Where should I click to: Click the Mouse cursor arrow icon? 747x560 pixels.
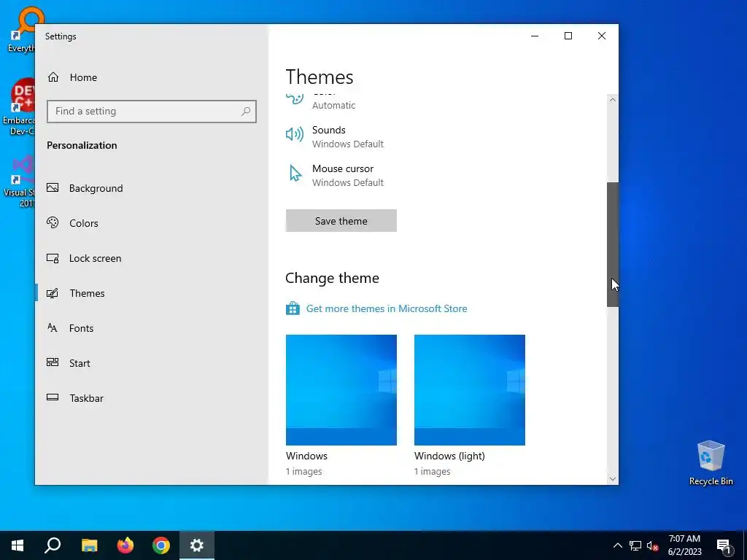pyautogui.click(x=295, y=174)
